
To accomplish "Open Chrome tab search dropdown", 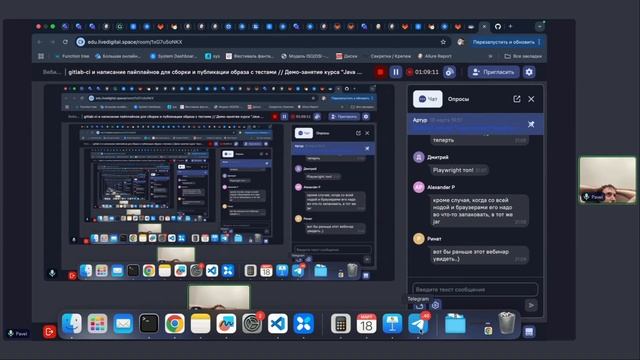I will tap(540, 27).
